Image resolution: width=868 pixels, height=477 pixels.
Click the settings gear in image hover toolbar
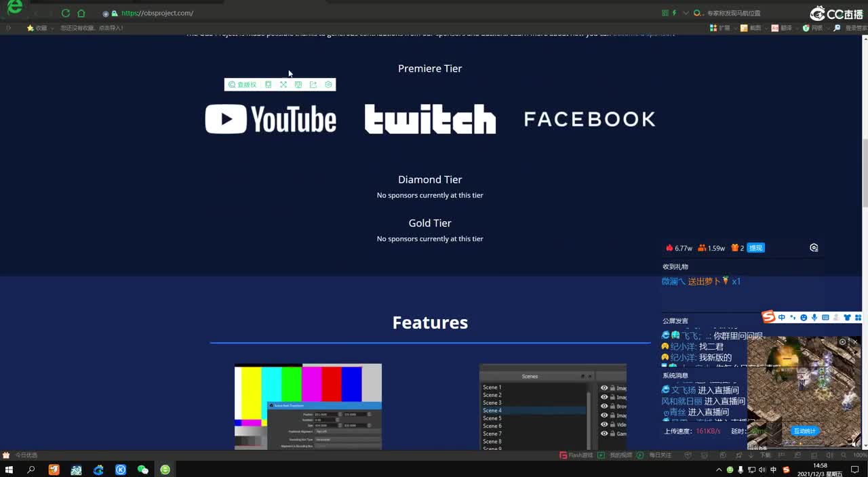[328, 85]
